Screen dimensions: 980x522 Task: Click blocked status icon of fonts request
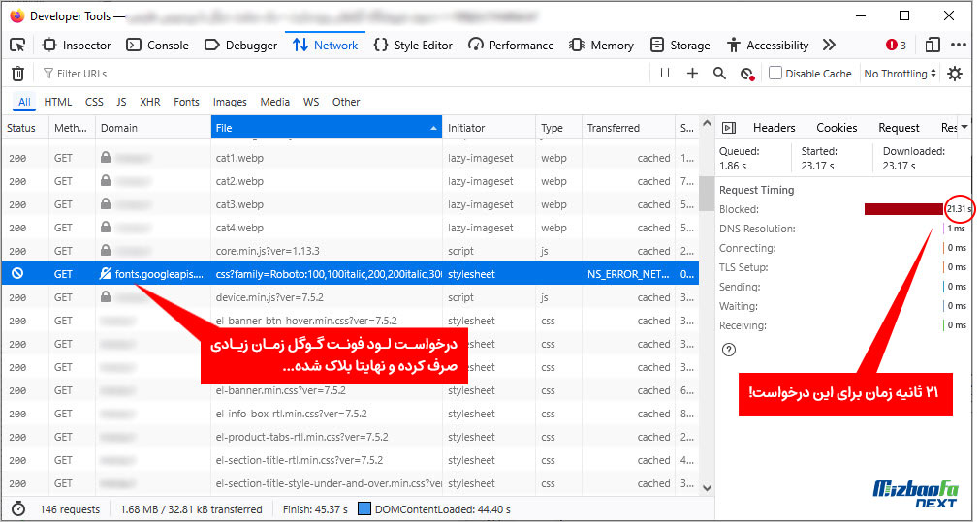(17, 273)
